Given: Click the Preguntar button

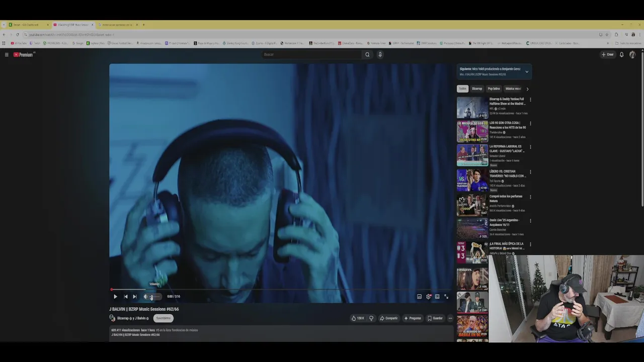Looking at the screenshot, I should pos(413,318).
